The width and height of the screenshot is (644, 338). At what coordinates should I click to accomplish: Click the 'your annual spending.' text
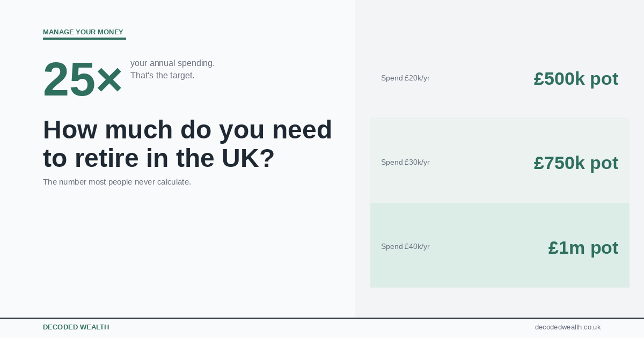172,63
